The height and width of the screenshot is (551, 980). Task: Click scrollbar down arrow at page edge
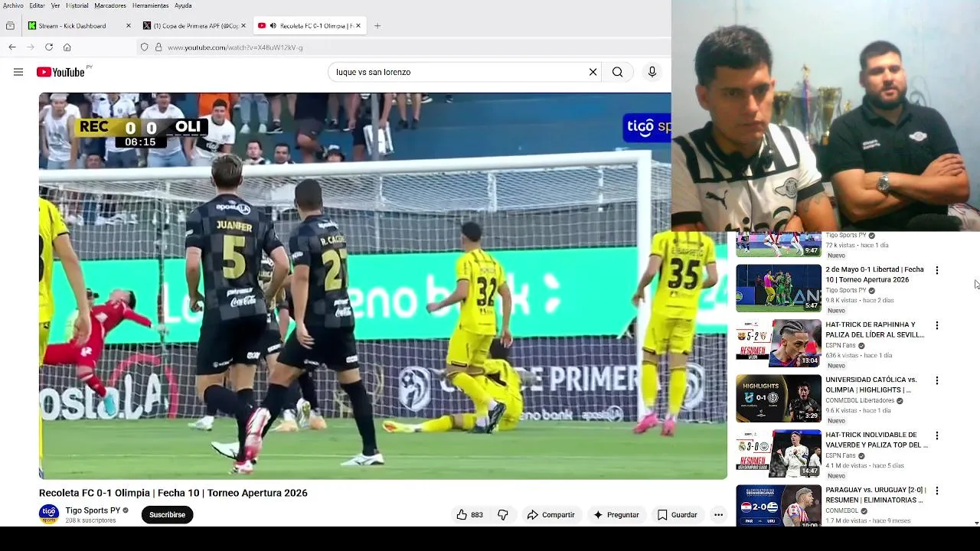976,523
